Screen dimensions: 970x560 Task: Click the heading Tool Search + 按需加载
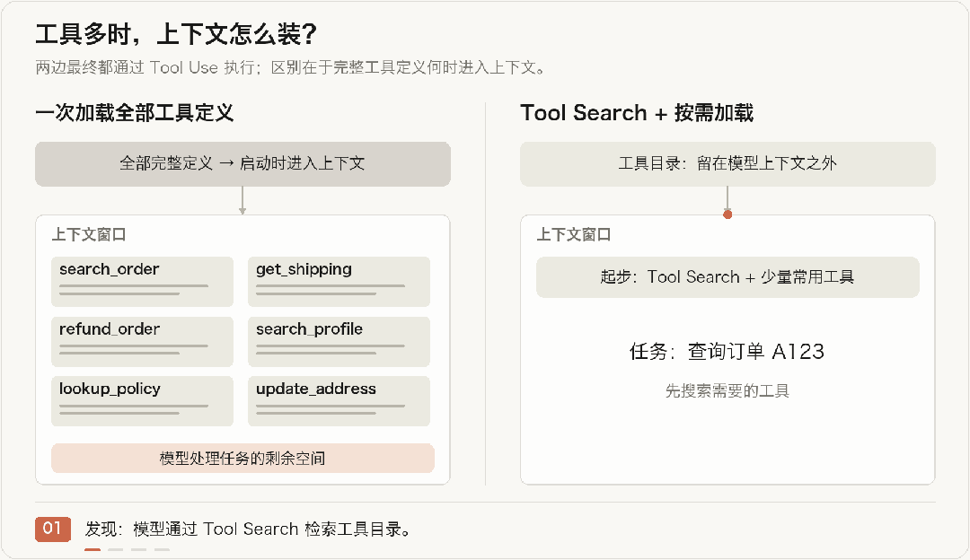[x=637, y=113]
